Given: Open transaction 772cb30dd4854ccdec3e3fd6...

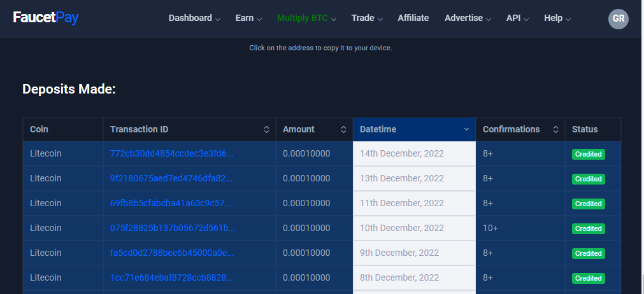Looking at the screenshot, I should (171, 154).
